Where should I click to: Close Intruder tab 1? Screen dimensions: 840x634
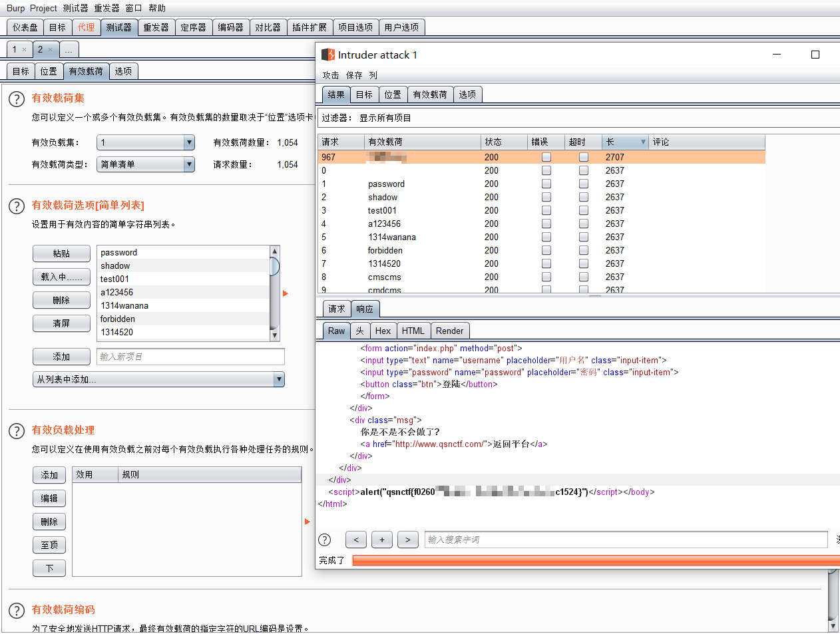(25, 50)
